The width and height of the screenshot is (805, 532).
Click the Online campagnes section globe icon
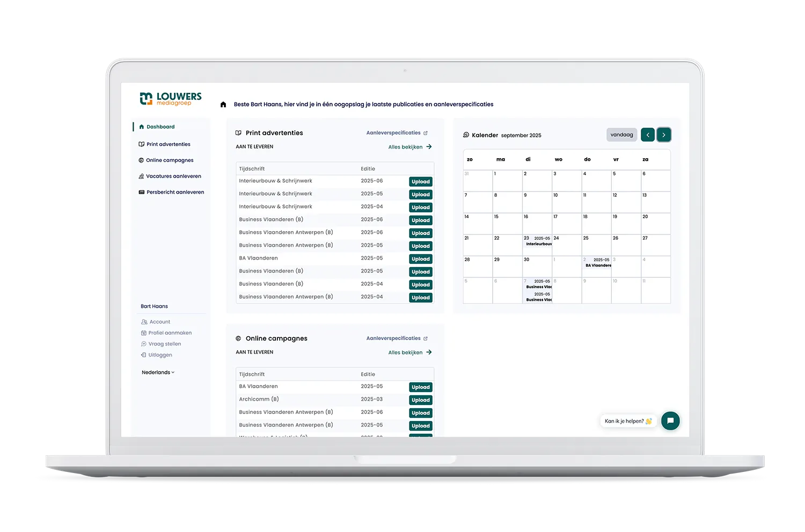pyautogui.click(x=238, y=338)
